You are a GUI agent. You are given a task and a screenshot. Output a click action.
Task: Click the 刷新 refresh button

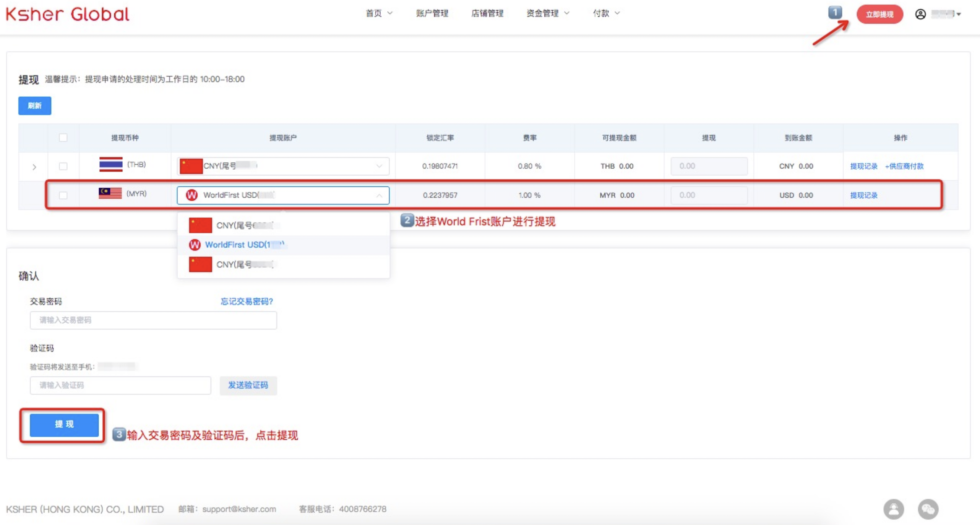[35, 105]
